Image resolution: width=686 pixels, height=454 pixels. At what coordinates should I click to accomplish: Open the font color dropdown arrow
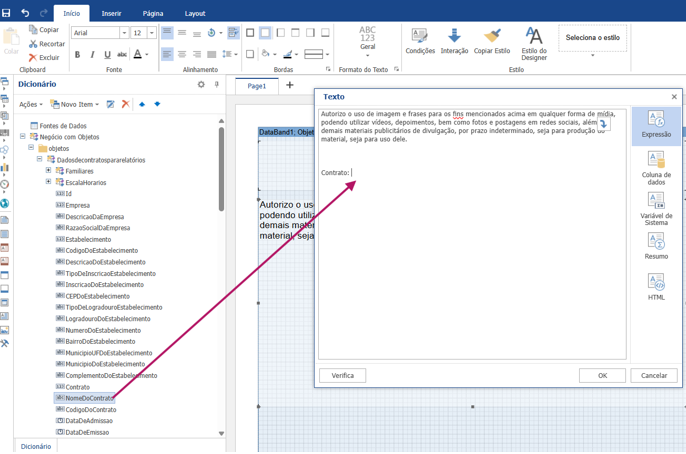click(147, 55)
